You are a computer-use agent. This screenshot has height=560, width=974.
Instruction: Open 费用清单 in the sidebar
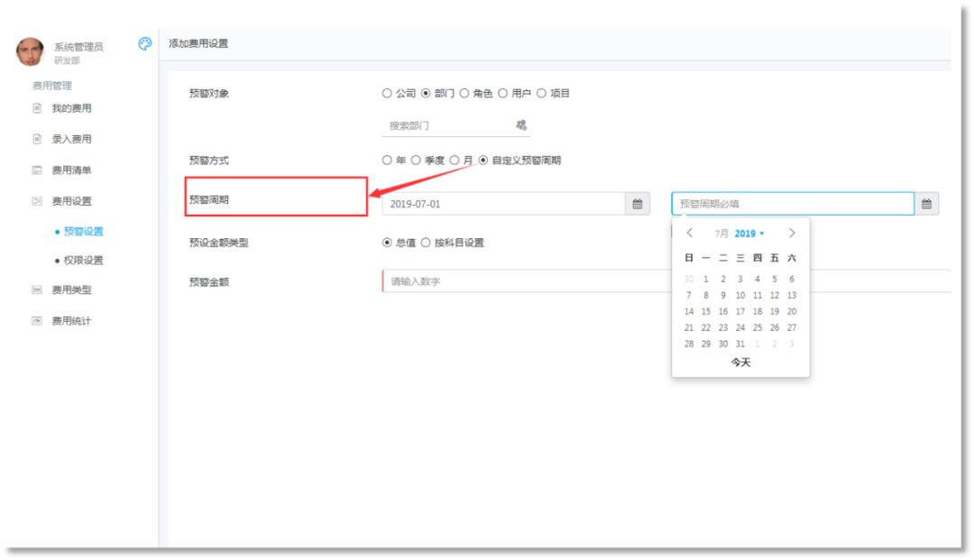[x=71, y=170]
